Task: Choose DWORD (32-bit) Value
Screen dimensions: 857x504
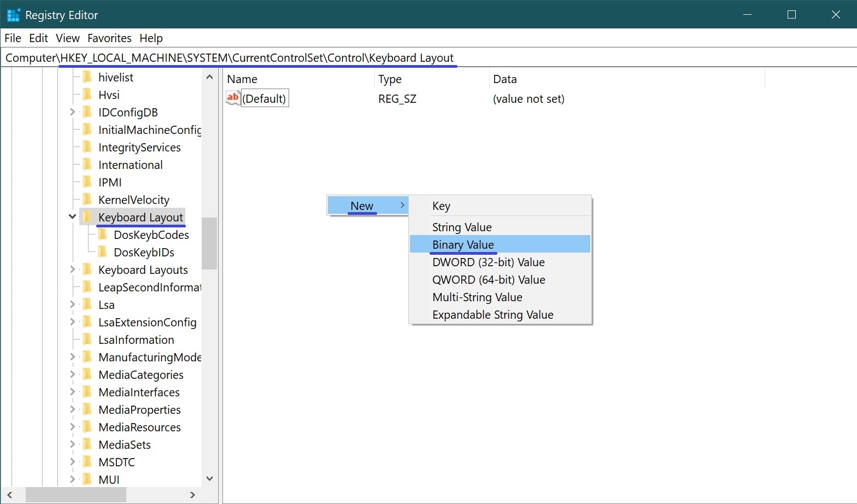Action: [500, 262]
